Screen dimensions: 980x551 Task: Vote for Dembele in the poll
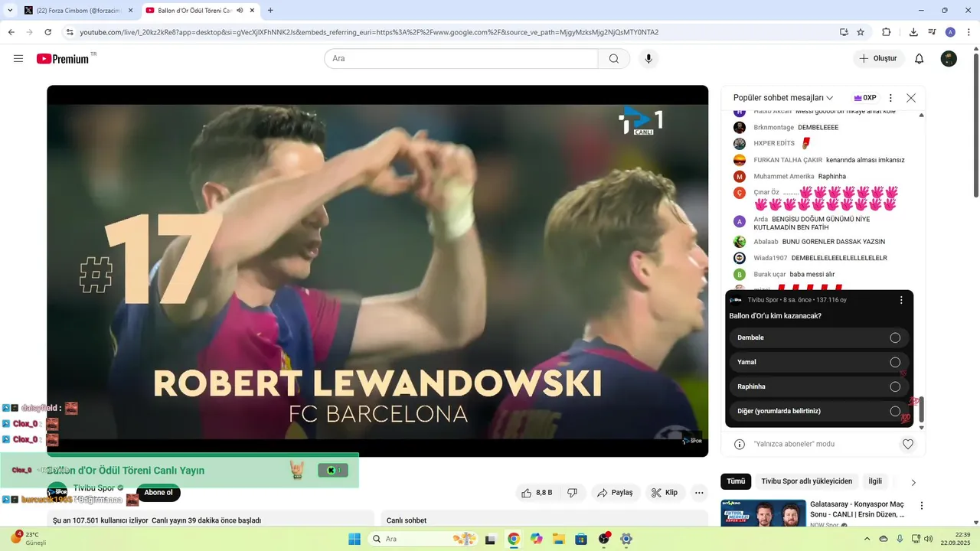[x=819, y=337]
